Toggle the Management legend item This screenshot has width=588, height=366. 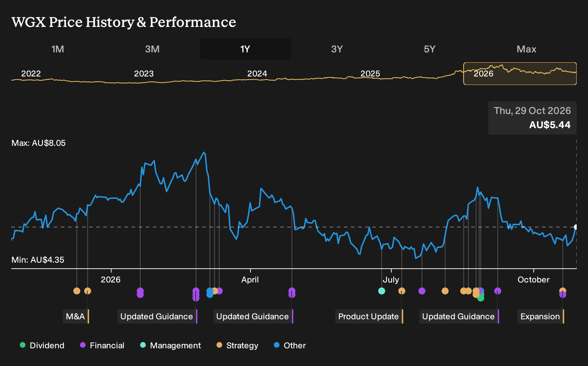click(170, 345)
